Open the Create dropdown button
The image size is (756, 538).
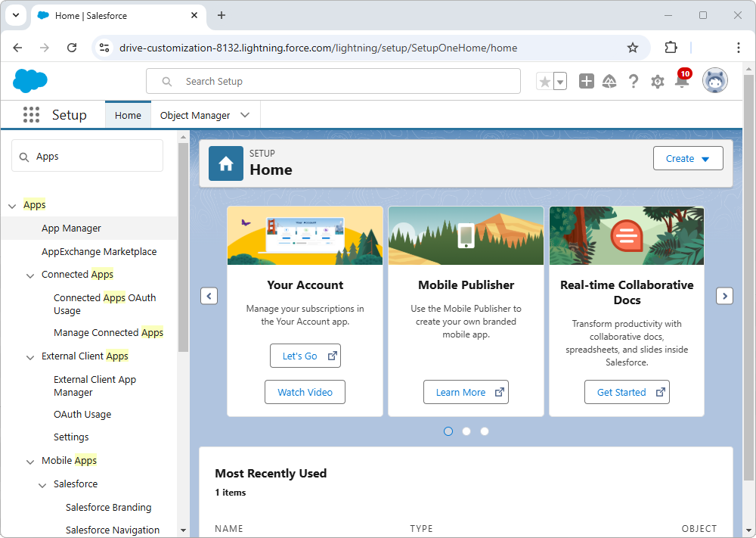pos(687,159)
